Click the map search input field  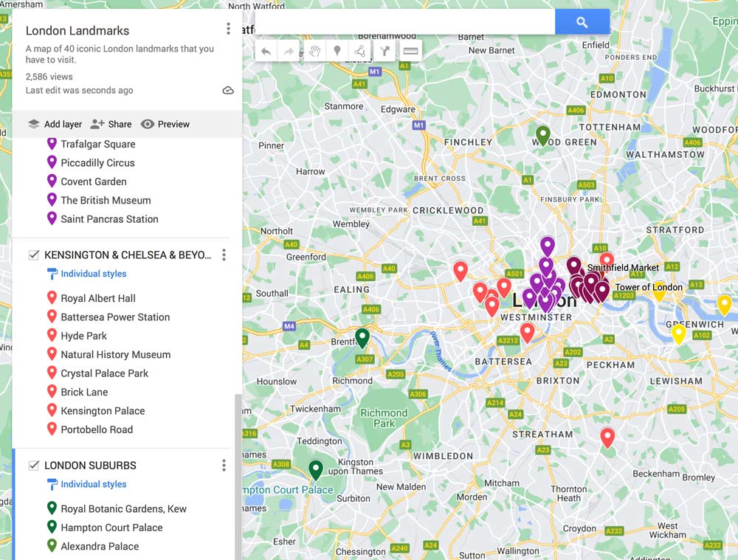[405, 21]
